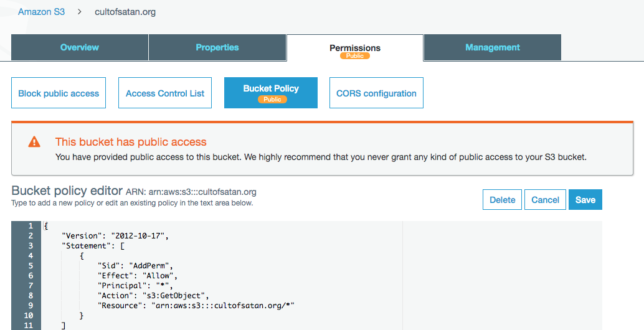Go to Amazon S3 breadcrumb link

pyautogui.click(x=41, y=12)
